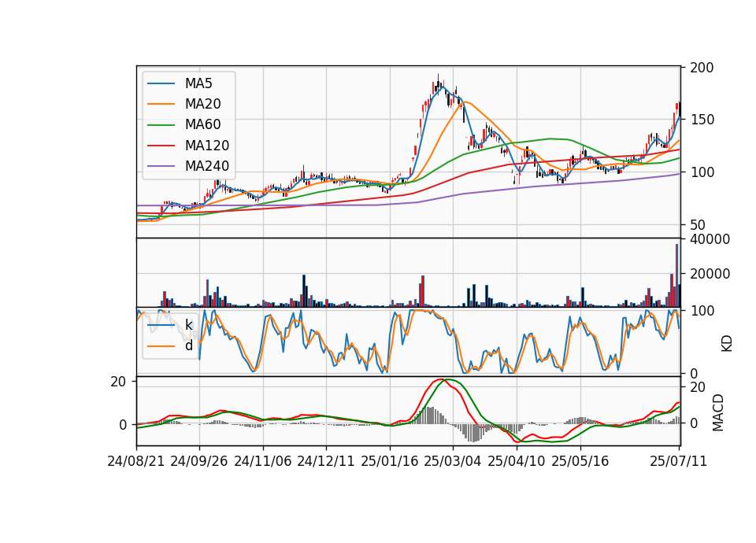The image size is (756, 543).
Task: Click the 150 price axis label
Action: pyautogui.click(x=702, y=120)
